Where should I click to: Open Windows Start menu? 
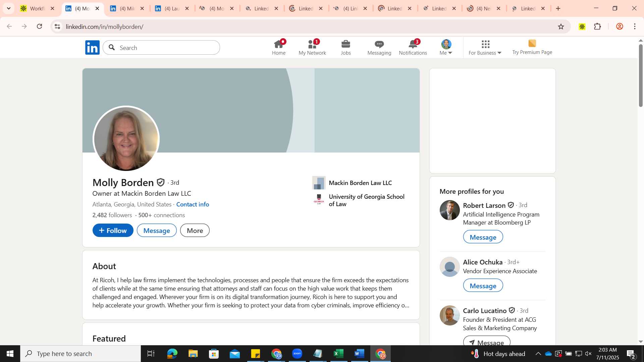tap(10, 354)
